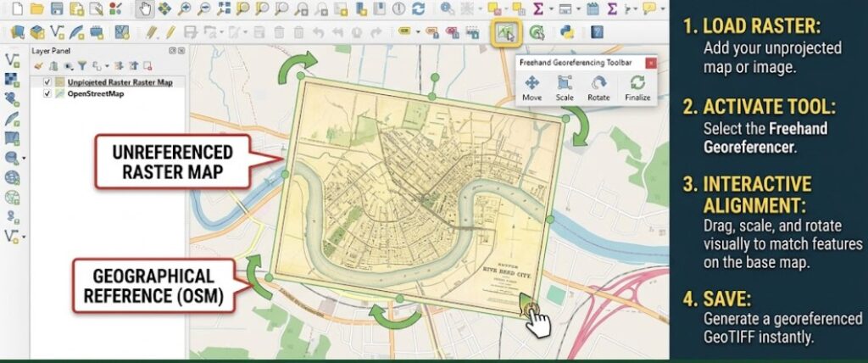
Task: Add raster layer checkered sidebar icon
Action: tap(12, 79)
